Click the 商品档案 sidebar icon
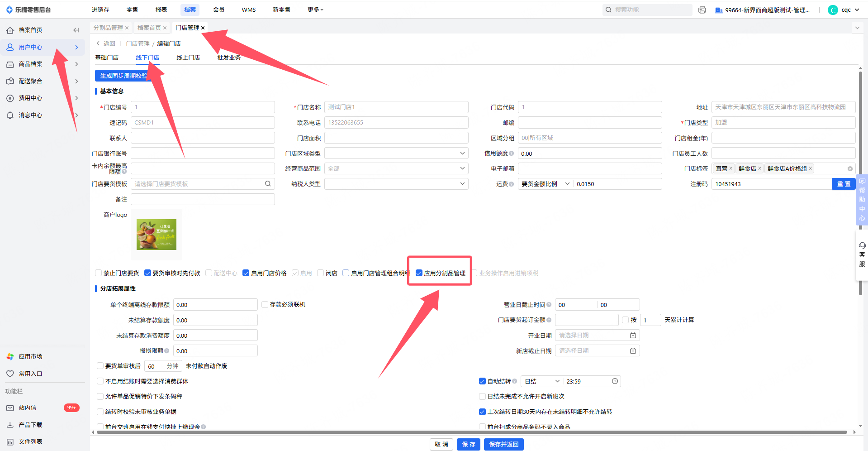This screenshot has height=451, width=868. (x=10, y=64)
